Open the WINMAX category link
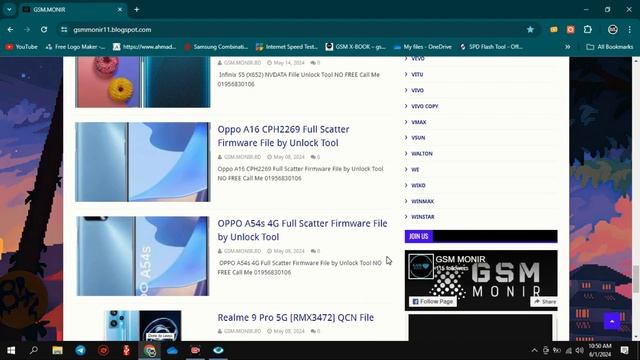The height and width of the screenshot is (360, 640). 422,201
